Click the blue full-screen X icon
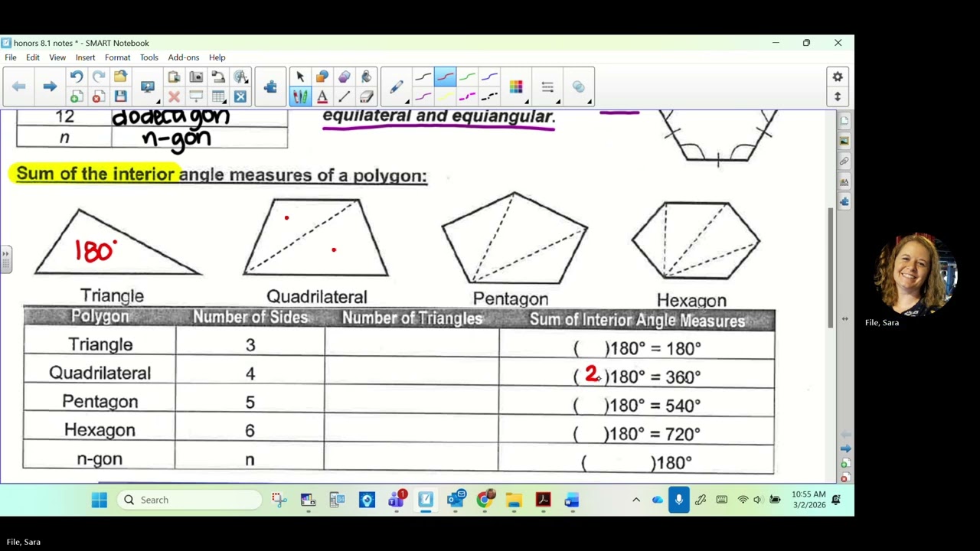 pyautogui.click(x=240, y=96)
